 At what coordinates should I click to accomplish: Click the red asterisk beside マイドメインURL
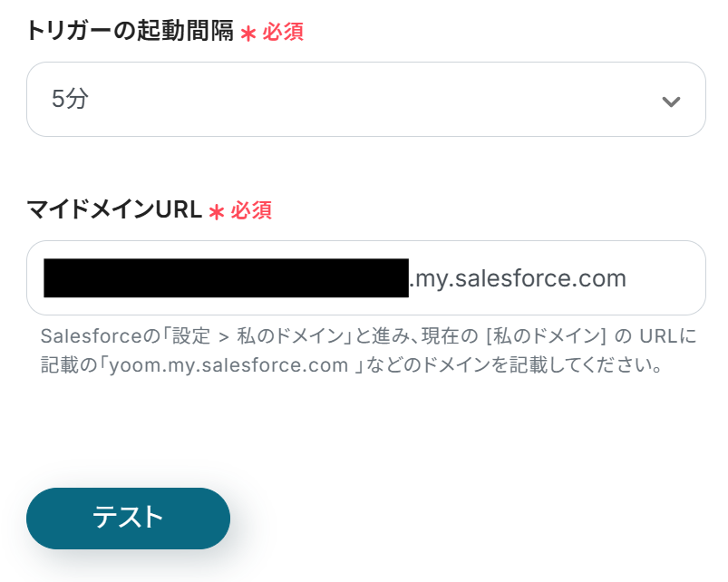(217, 212)
